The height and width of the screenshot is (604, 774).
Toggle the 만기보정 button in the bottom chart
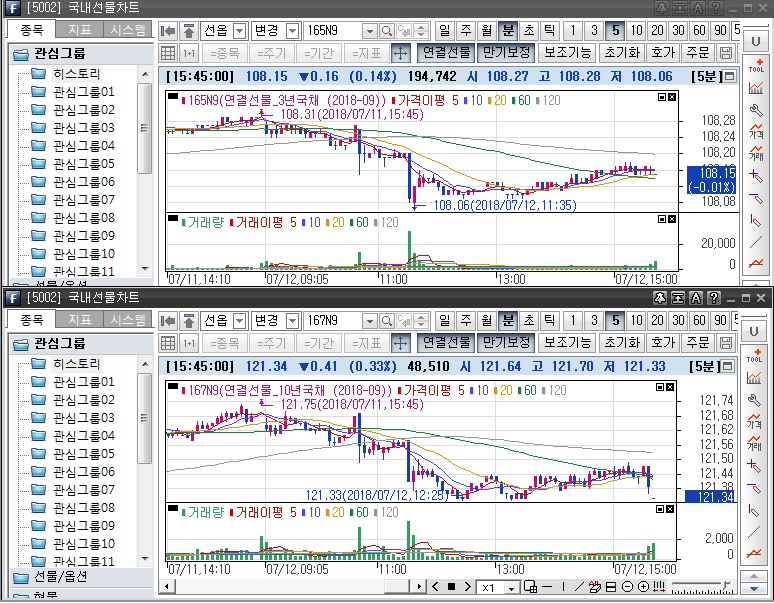506,343
